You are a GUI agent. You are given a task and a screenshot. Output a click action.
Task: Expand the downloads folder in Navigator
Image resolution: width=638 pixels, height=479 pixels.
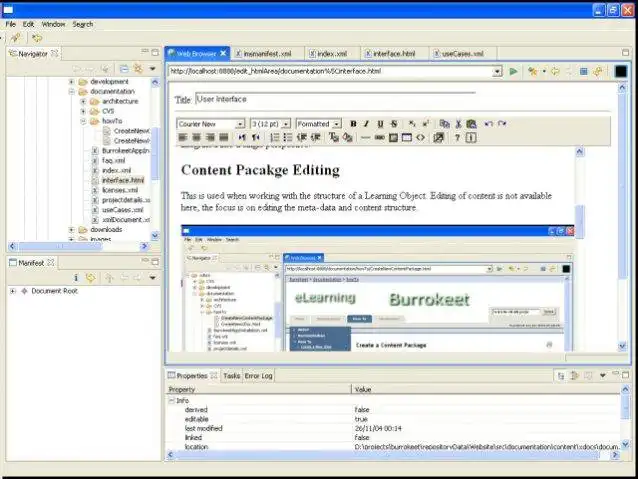72,230
